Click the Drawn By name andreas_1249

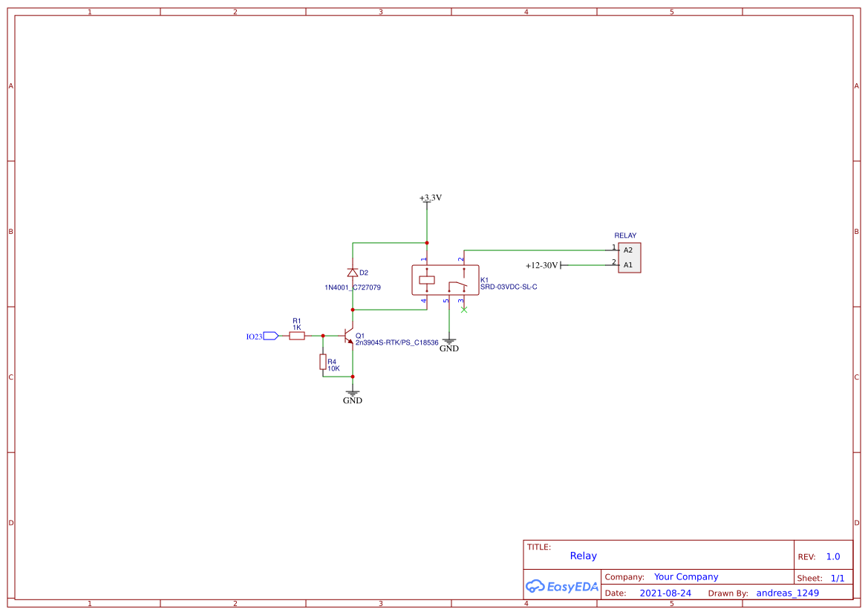pos(786,593)
